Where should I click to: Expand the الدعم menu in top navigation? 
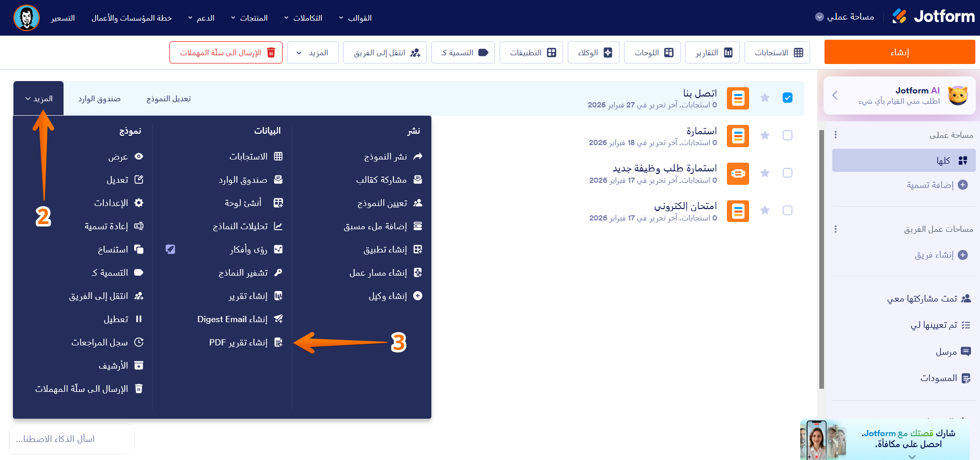pyautogui.click(x=201, y=18)
